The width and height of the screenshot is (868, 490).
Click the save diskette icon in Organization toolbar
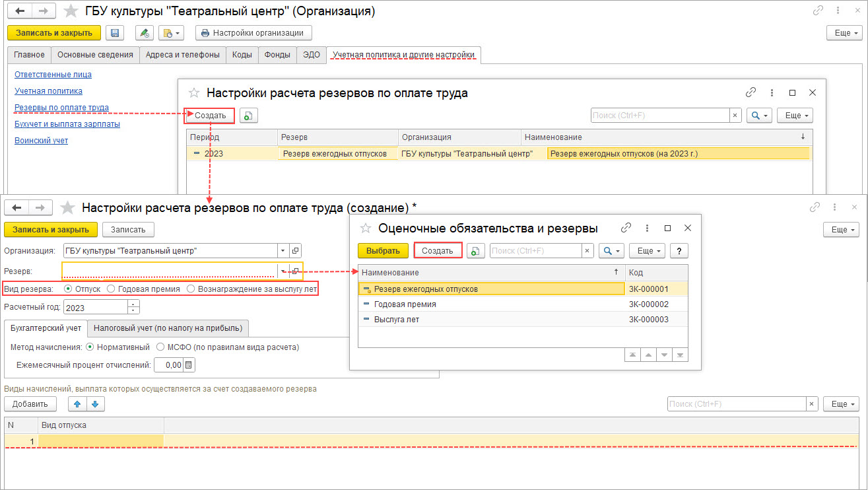click(115, 33)
